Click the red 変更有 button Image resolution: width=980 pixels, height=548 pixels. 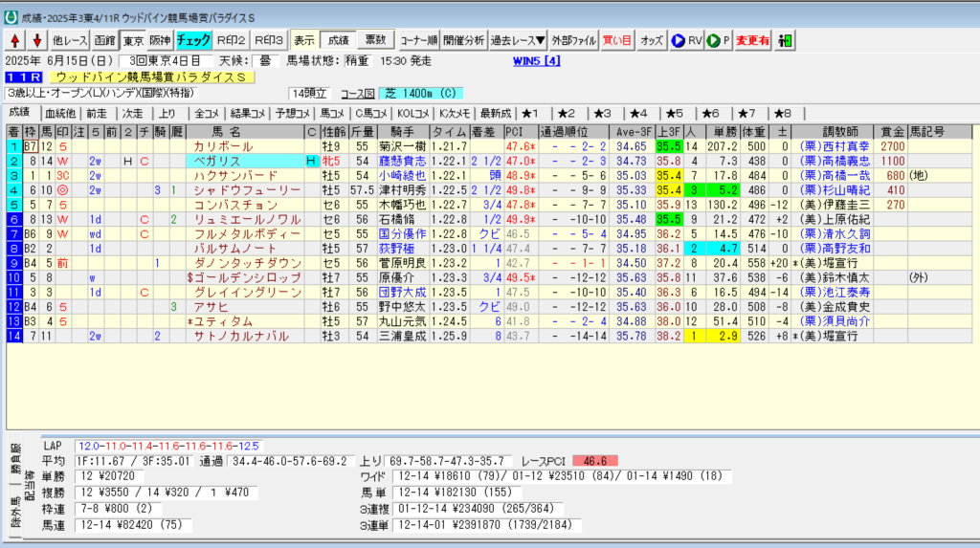[752, 40]
